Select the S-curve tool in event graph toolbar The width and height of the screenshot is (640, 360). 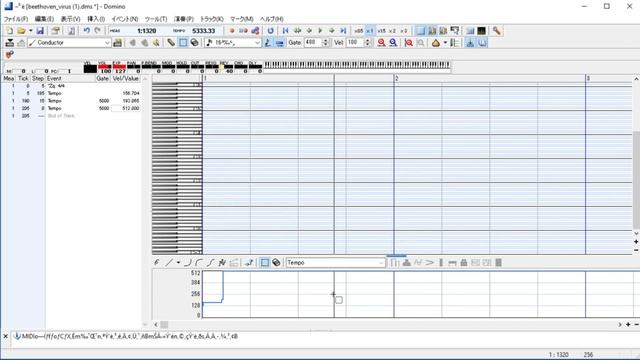(x=211, y=262)
